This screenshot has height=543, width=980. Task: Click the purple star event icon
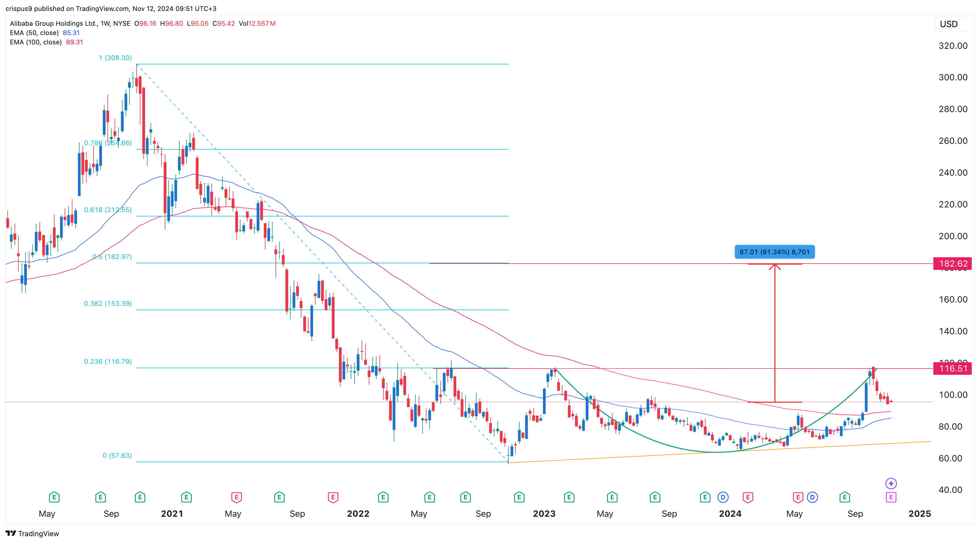(x=891, y=483)
